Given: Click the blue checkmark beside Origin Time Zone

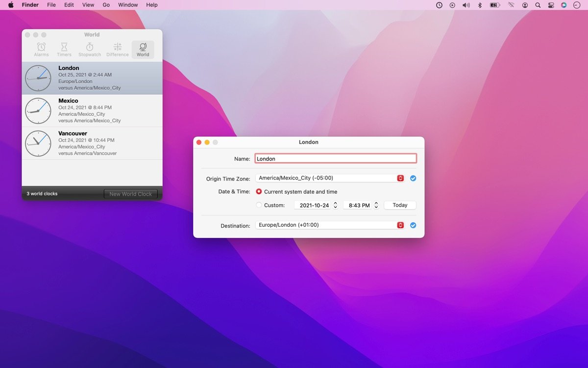Looking at the screenshot, I should (413, 178).
